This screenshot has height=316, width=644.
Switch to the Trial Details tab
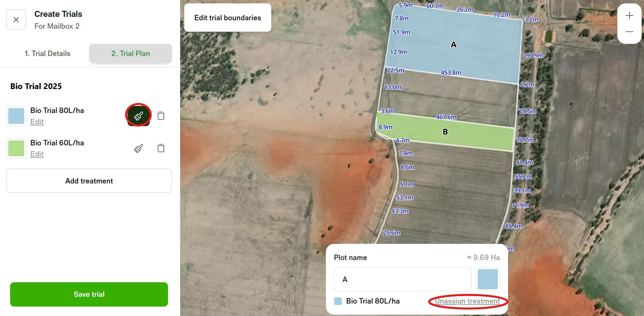tap(48, 54)
